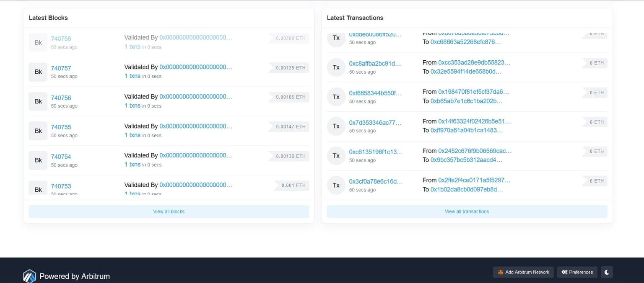Click the Add Arbitrum Network button

click(x=523, y=272)
